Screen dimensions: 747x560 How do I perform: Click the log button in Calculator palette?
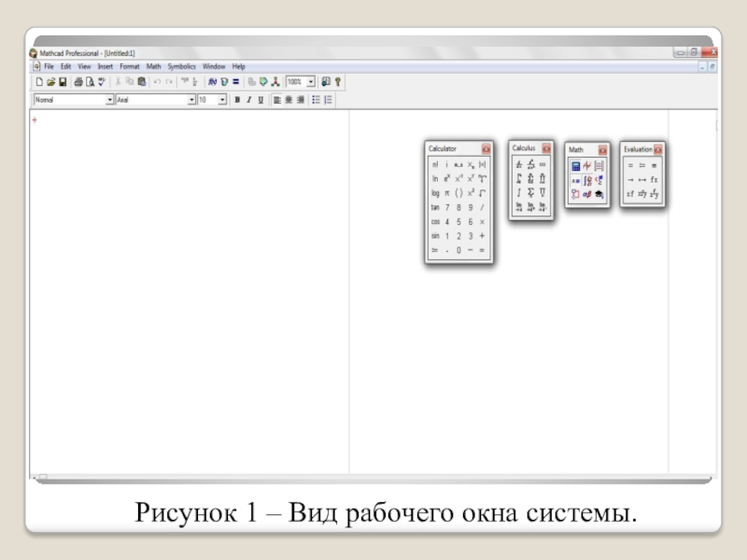click(435, 193)
